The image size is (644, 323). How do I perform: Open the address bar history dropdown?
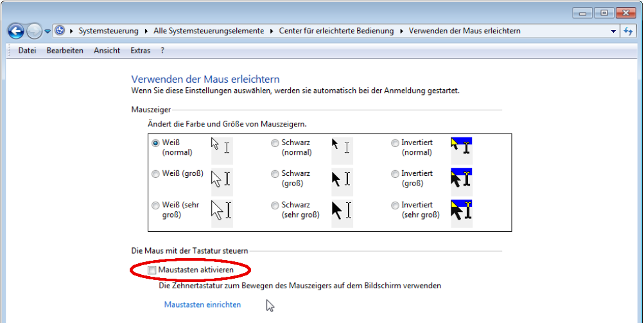613,31
